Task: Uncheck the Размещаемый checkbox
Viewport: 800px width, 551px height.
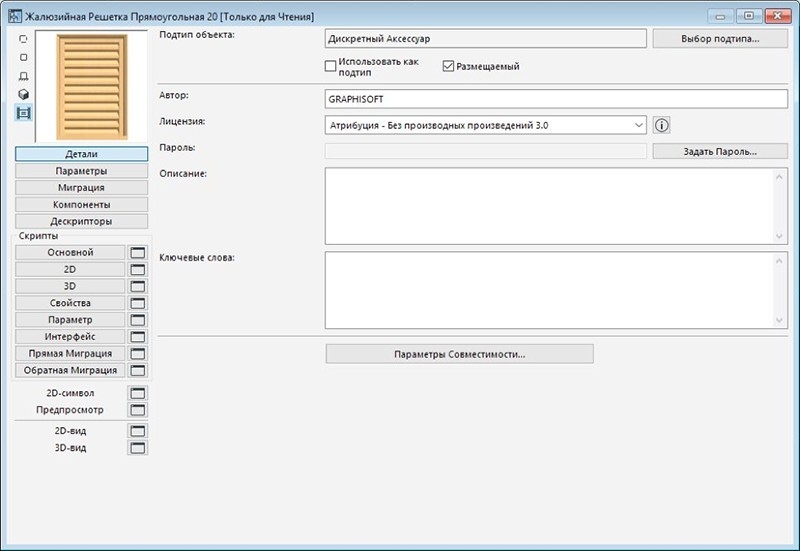Action: coord(448,67)
